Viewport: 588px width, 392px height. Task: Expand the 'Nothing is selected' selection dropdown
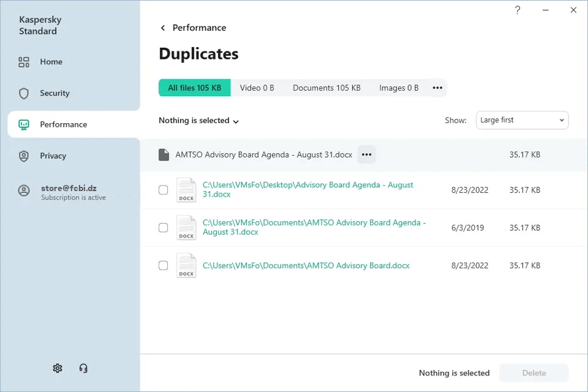click(x=199, y=121)
